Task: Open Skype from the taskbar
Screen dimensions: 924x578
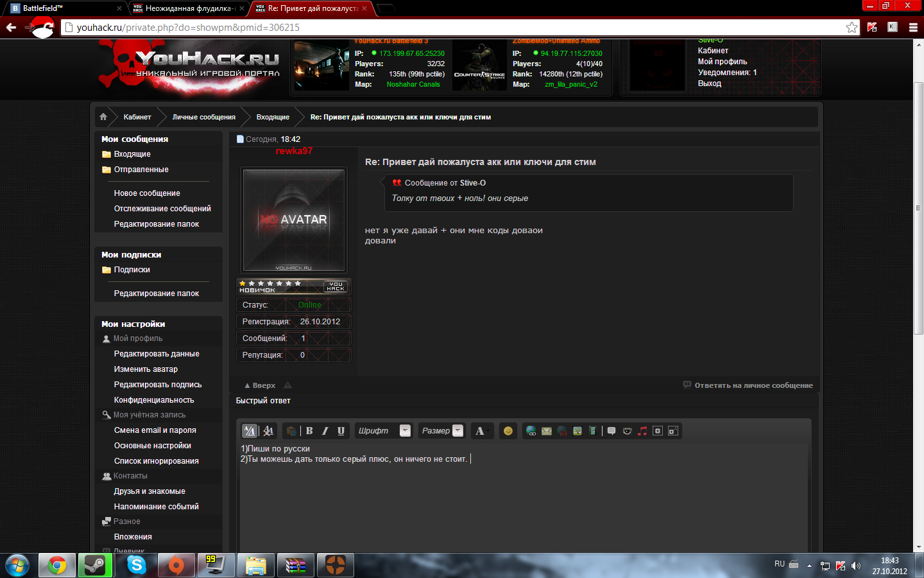Action: click(x=137, y=565)
